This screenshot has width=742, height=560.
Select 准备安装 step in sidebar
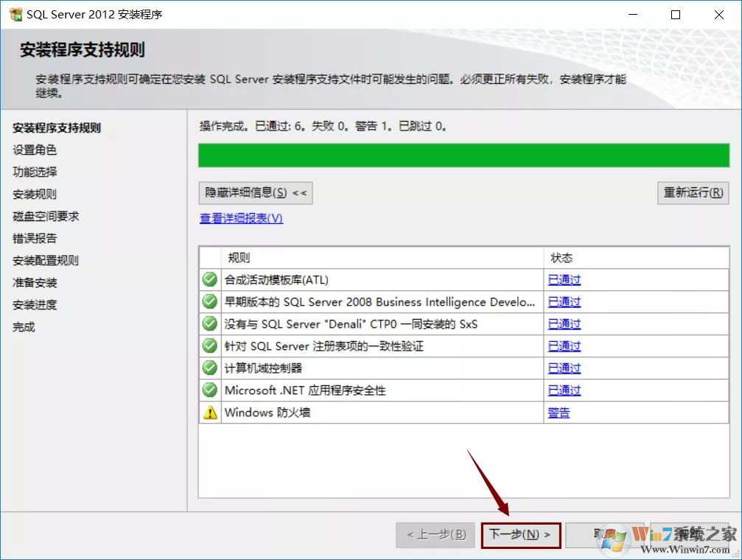(35, 283)
